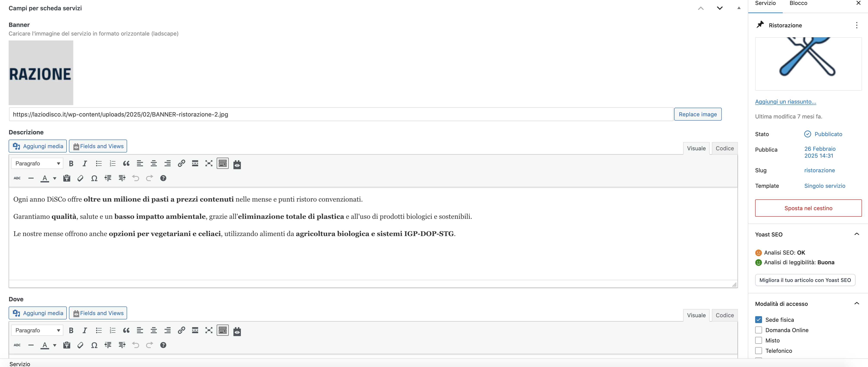This screenshot has height=367, width=868.
Task: Open text color picker arrow in Descrizione
Action: [x=54, y=178]
